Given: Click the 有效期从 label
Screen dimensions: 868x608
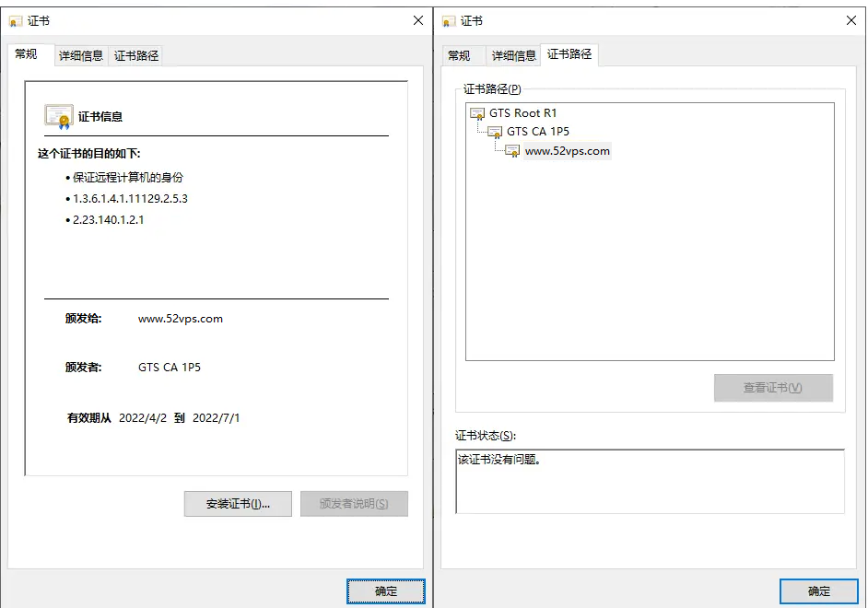Looking at the screenshot, I should (x=89, y=418).
